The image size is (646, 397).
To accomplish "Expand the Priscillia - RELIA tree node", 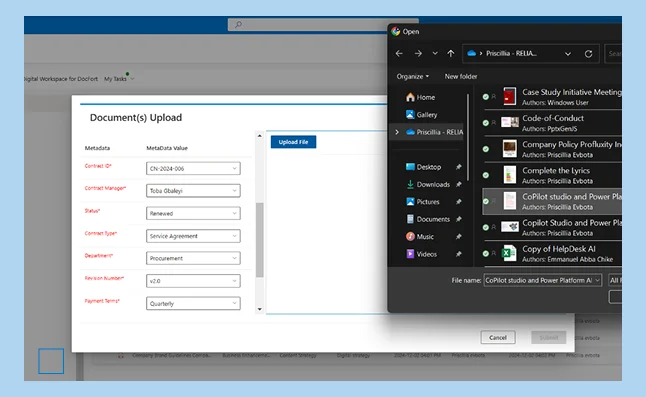I will click(x=397, y=132).
